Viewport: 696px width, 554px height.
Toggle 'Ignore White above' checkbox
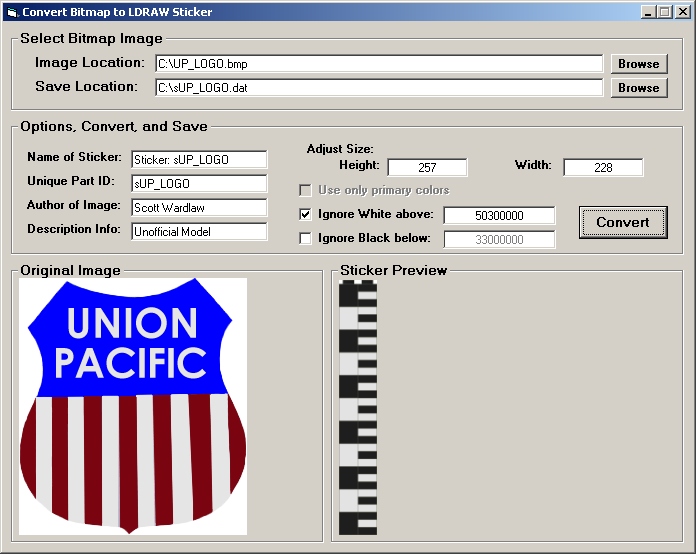click(x=305, y=214)
